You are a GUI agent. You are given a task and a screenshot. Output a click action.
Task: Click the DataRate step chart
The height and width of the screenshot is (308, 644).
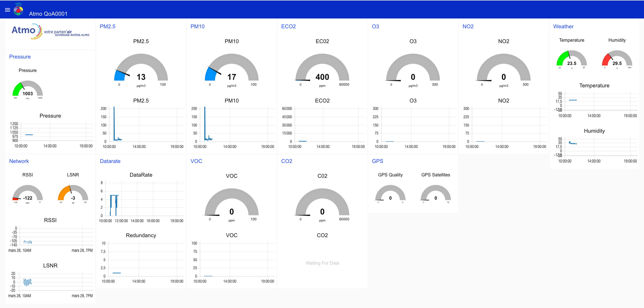(141, 202)
